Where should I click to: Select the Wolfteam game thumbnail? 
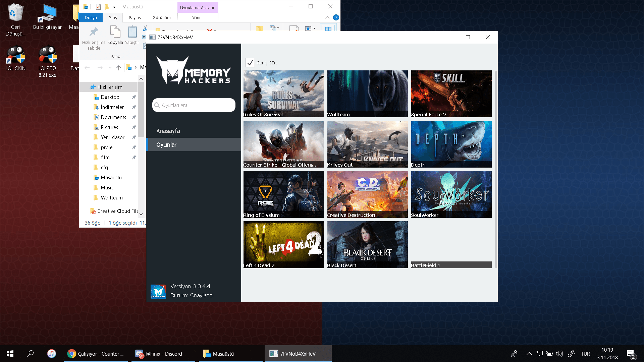368,94
